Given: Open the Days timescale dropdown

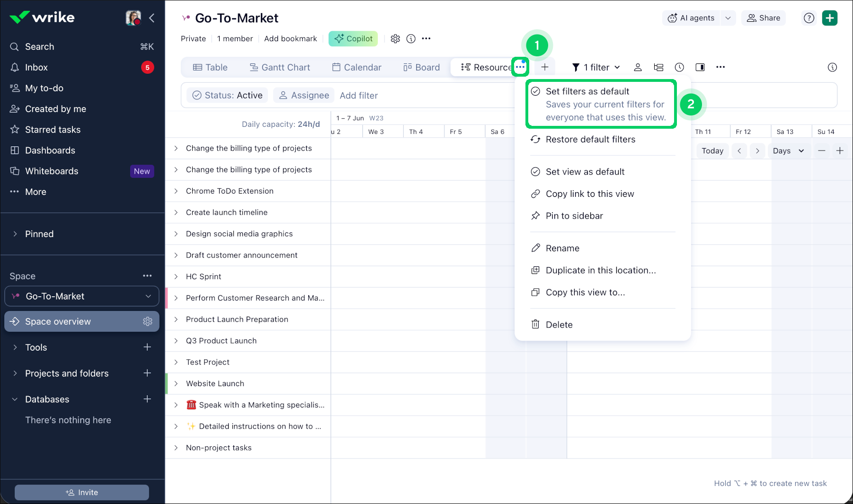Looking at the screenshot, I should [x=788, y=151].
